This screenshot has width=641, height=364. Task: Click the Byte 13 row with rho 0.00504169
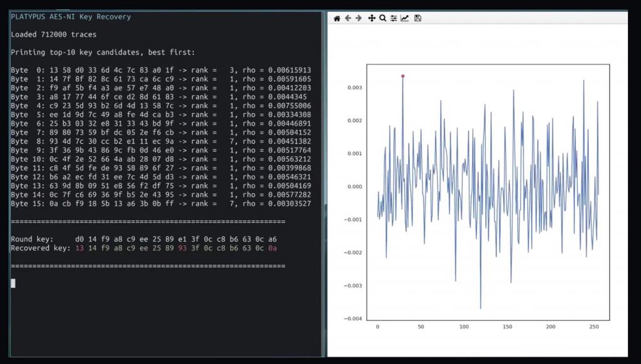(161, 186)
